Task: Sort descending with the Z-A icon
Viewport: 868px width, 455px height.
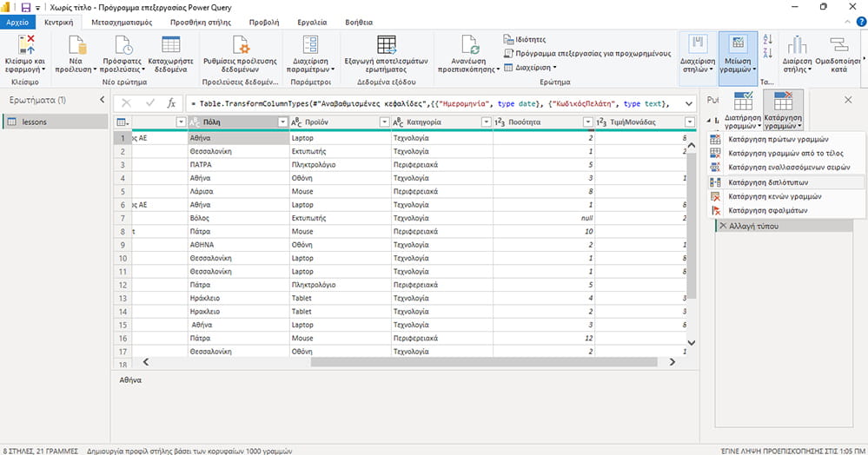Action: click(x=767, y=53)
